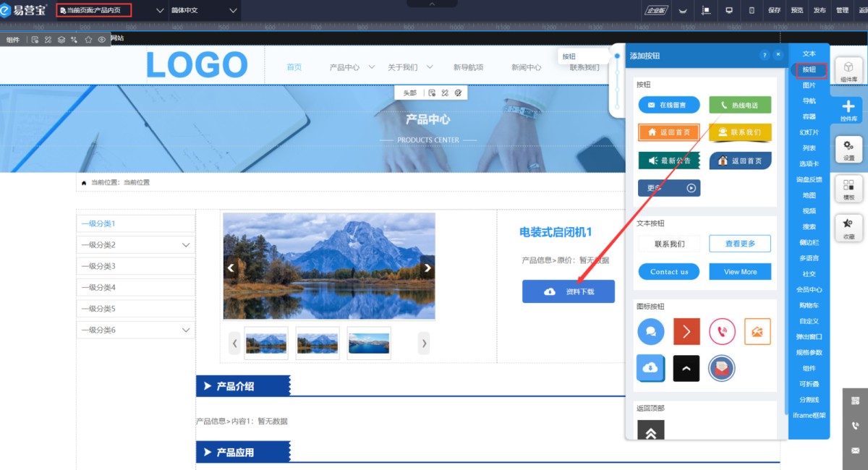
Task: Select the 图片 control tab
Action: point(809,85)
